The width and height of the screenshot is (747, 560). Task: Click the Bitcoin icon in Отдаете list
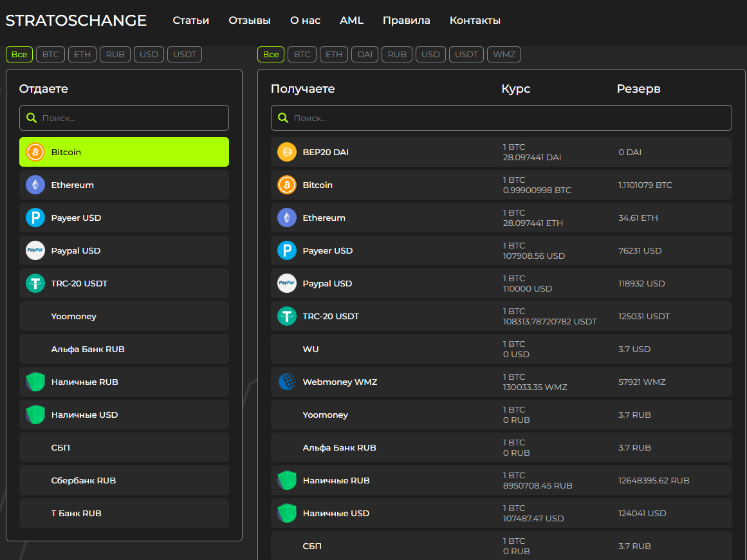tap(35, 152)
